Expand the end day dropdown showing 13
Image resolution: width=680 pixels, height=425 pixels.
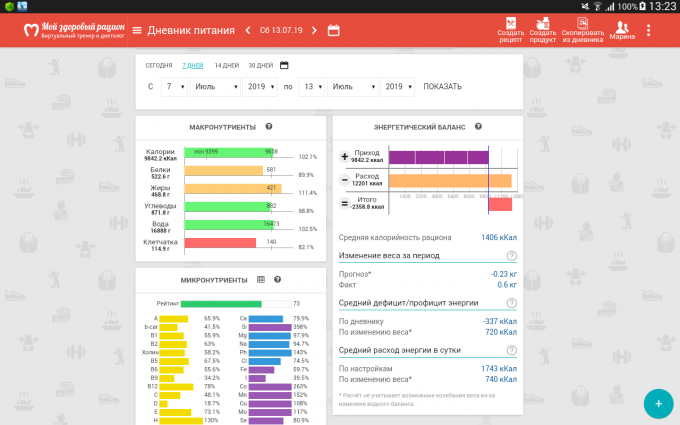311,87
